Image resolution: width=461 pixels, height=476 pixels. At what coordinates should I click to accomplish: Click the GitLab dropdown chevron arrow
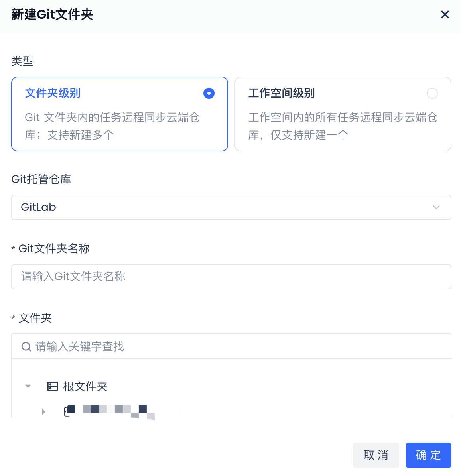tap(436, 207)
